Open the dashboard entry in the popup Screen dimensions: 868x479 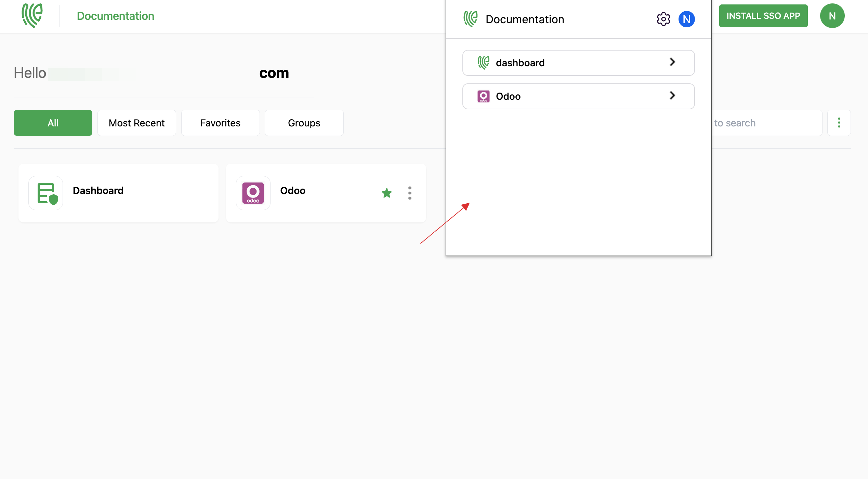[578, 63]
